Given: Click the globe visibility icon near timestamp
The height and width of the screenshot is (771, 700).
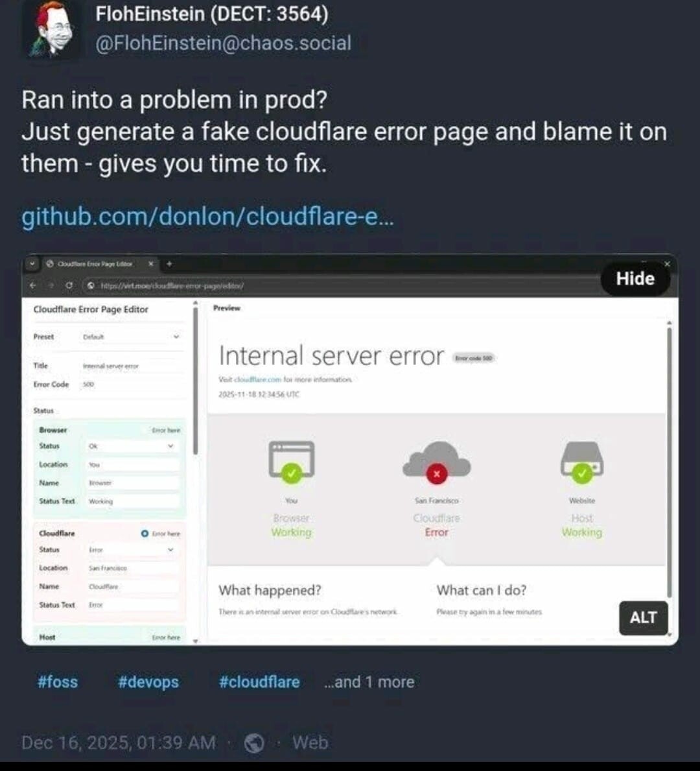Looking at the screenshot, I should click(254, 742).
